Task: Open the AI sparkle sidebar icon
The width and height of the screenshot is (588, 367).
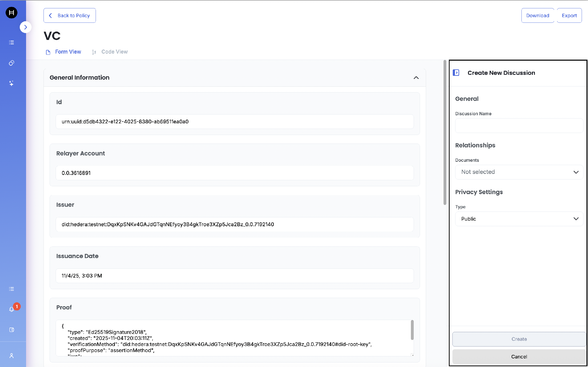Action: tap(11, 83)
